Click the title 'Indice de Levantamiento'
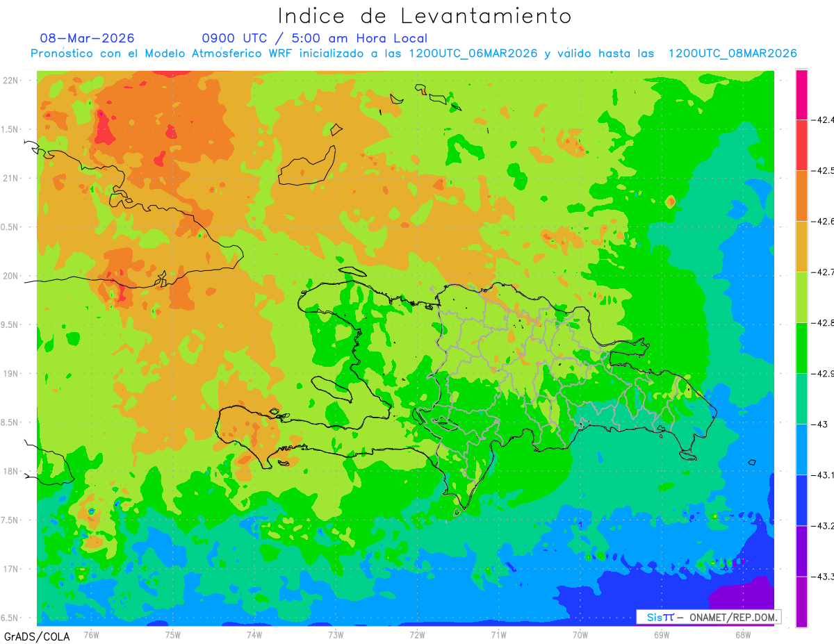This screenshot has height=644, width=834. 424,16
